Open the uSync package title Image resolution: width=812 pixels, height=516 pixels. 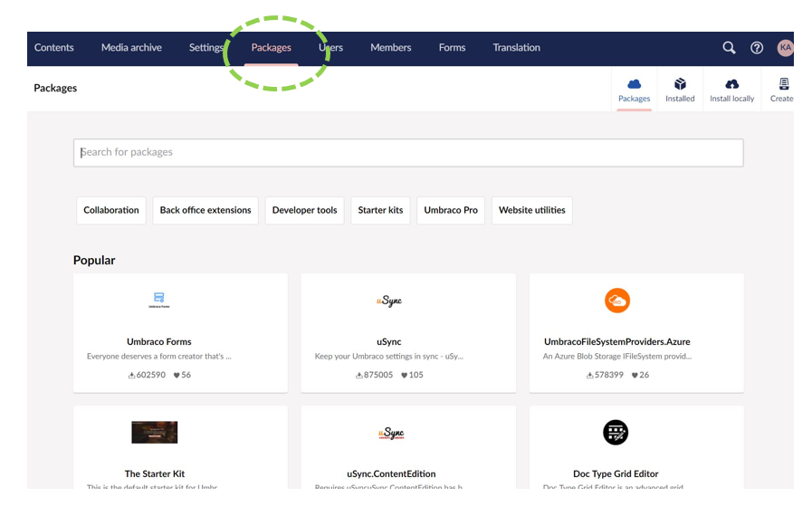[389, 342]
